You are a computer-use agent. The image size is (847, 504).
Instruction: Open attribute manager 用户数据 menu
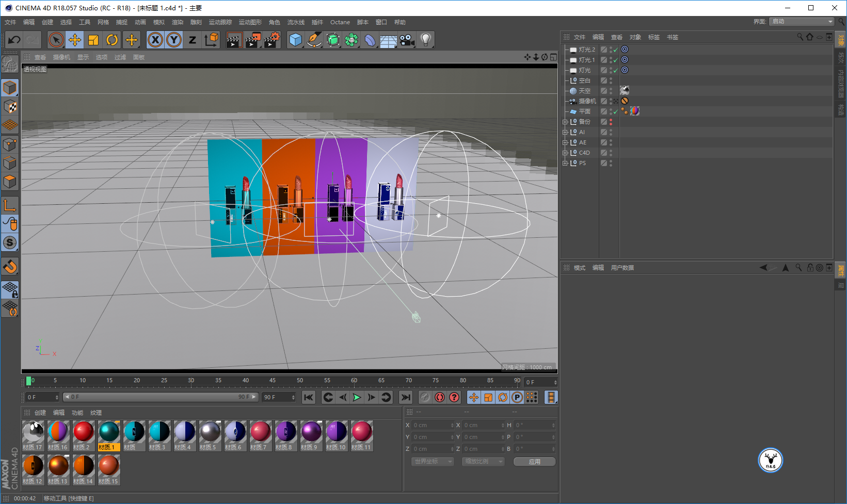622,268
